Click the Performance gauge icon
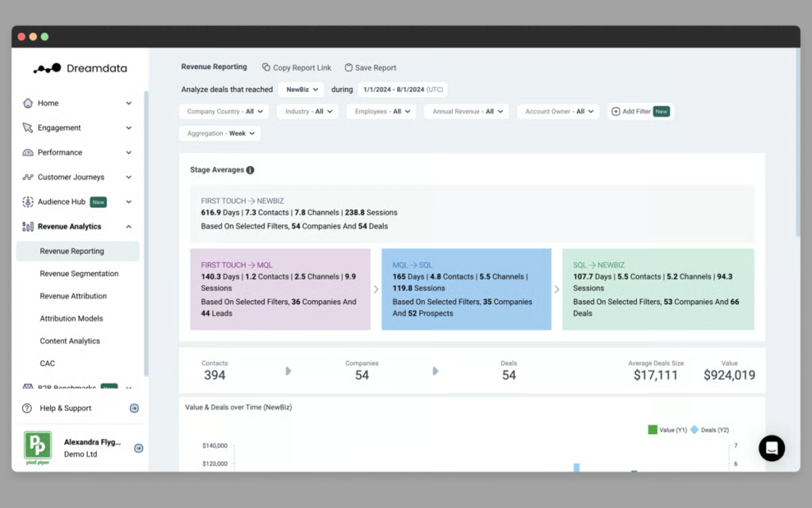This screenshot has height=508, width=812. 28,152
